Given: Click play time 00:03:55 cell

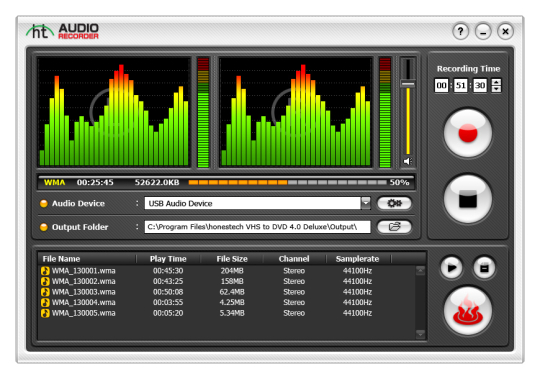Looking at the screenshot, I should click(168, 302).
